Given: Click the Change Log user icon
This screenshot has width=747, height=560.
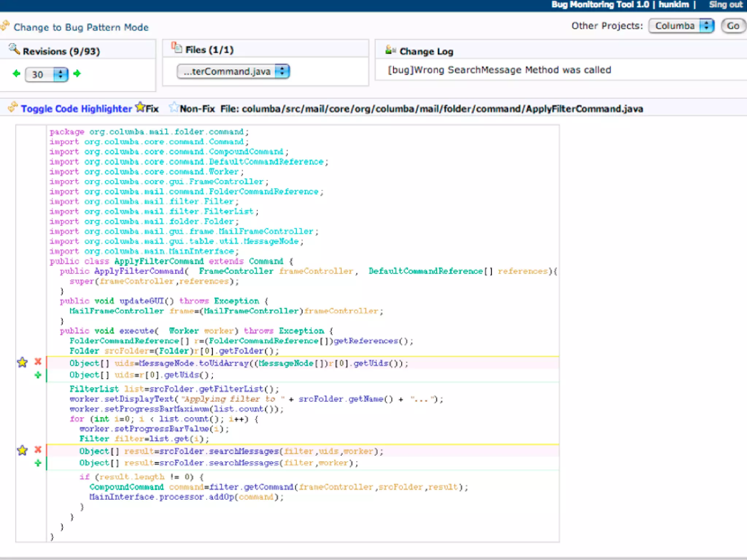Looking at the screenshot, I should (x=390, y=50).
